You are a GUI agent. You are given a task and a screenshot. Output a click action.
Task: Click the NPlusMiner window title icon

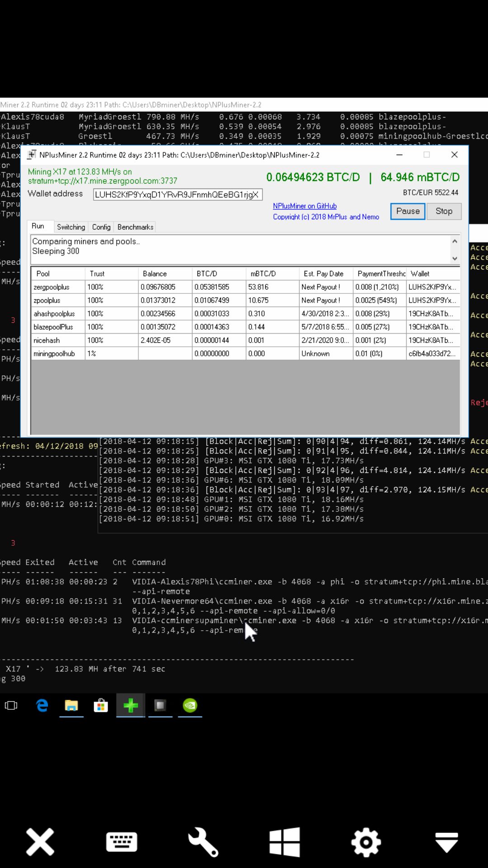pos(32,155)
